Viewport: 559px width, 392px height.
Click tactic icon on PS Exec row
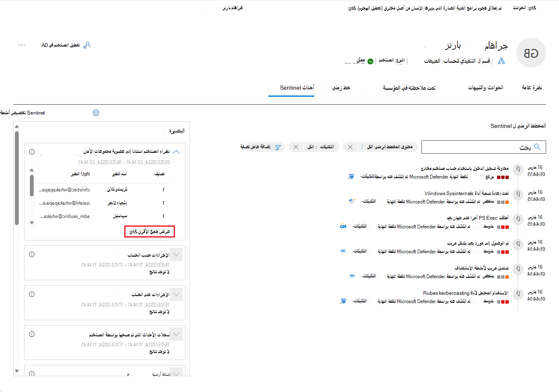coord(343,226)
